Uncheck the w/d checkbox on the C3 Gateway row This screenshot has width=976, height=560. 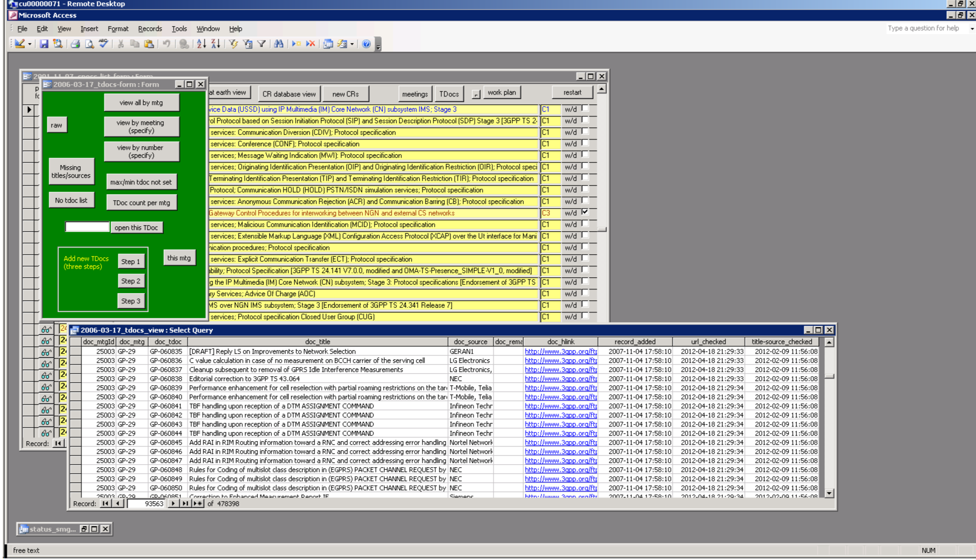585,212
